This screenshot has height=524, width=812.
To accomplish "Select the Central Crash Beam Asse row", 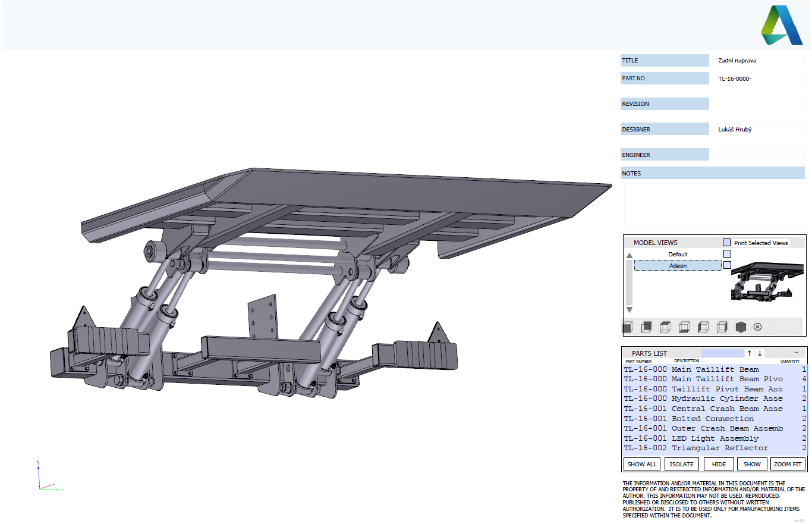I will pos(715,409).
